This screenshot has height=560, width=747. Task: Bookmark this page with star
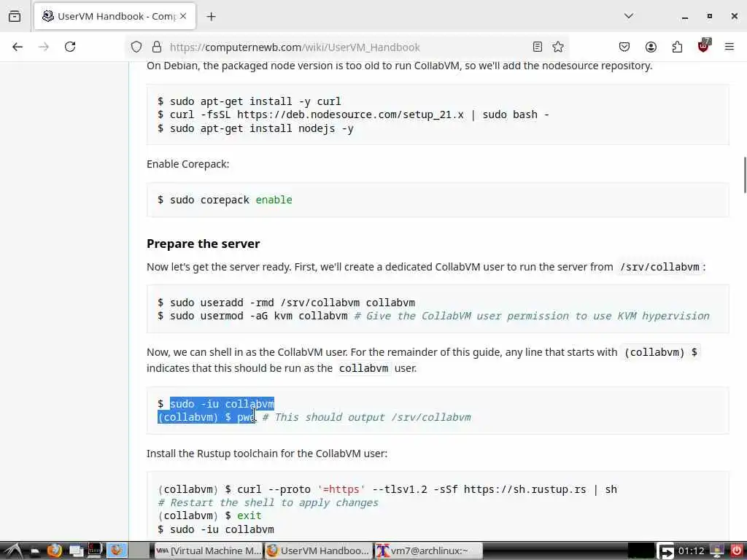558,47
